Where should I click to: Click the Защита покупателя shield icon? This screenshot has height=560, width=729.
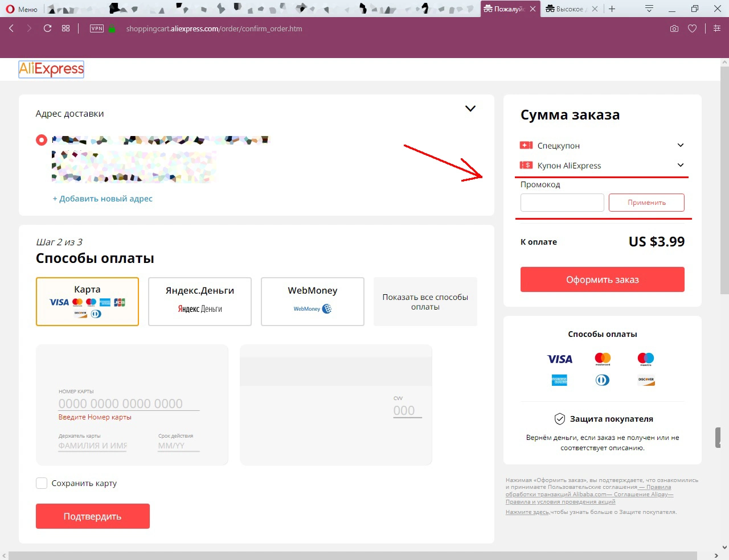click(560, 419)
